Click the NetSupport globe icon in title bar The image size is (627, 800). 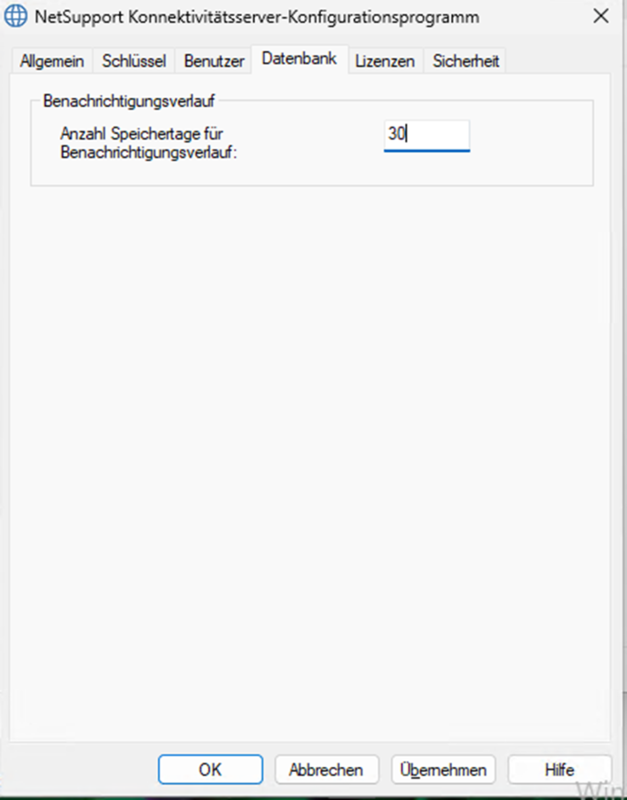point(15,16)
